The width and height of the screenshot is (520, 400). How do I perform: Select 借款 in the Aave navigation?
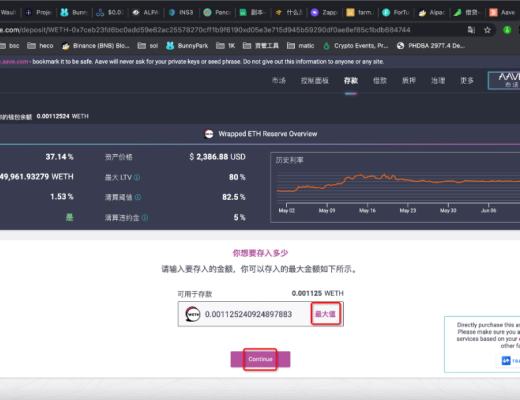(380, 81)
